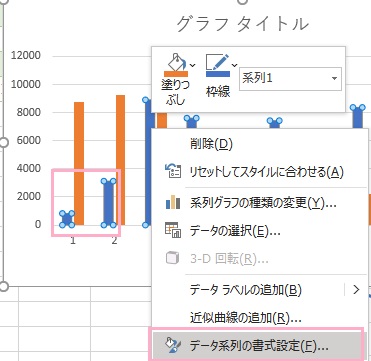Choose 系列グラフの種類の変更(Y) menu item

[x=260, y=202]
